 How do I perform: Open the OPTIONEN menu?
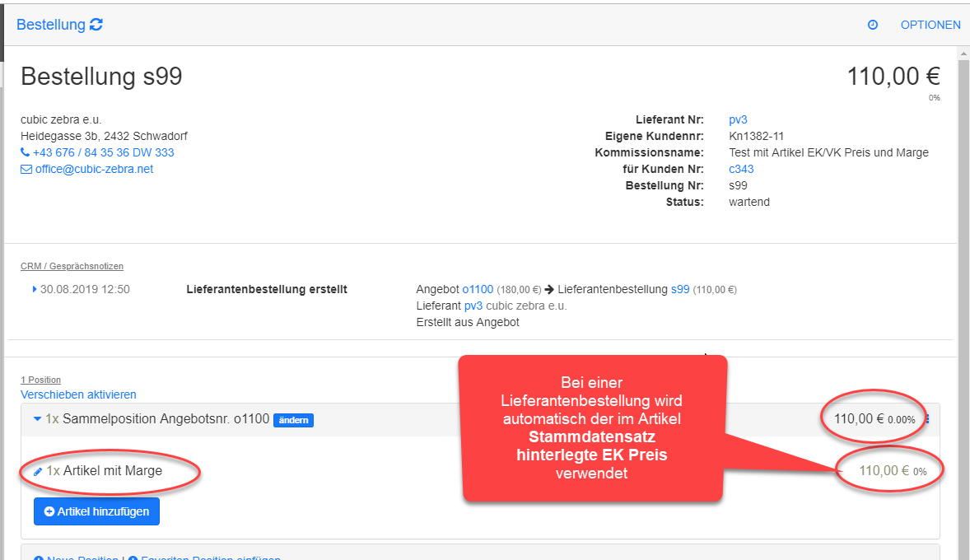[x=930, y=25]
